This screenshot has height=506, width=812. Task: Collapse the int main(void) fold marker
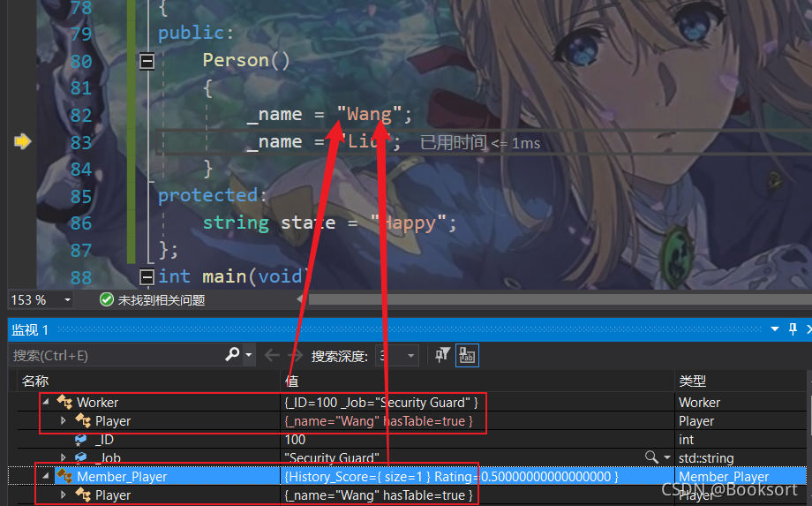[x=147, y=277]
